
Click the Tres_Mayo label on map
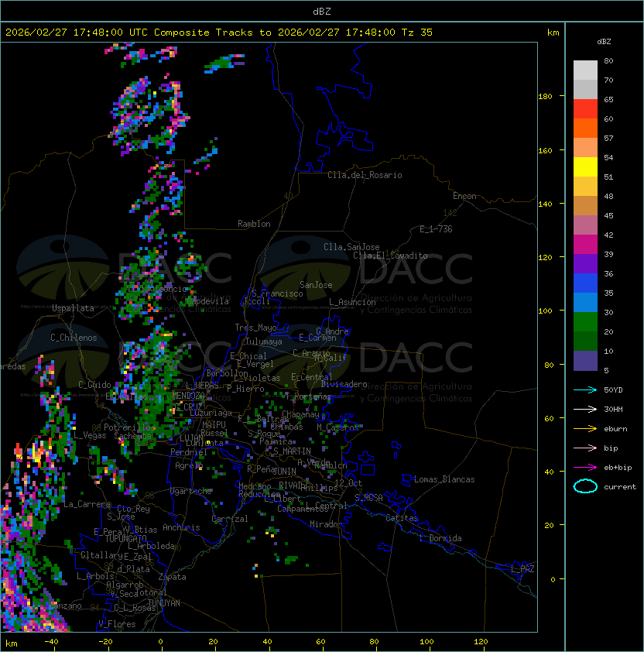pos(255,328)
